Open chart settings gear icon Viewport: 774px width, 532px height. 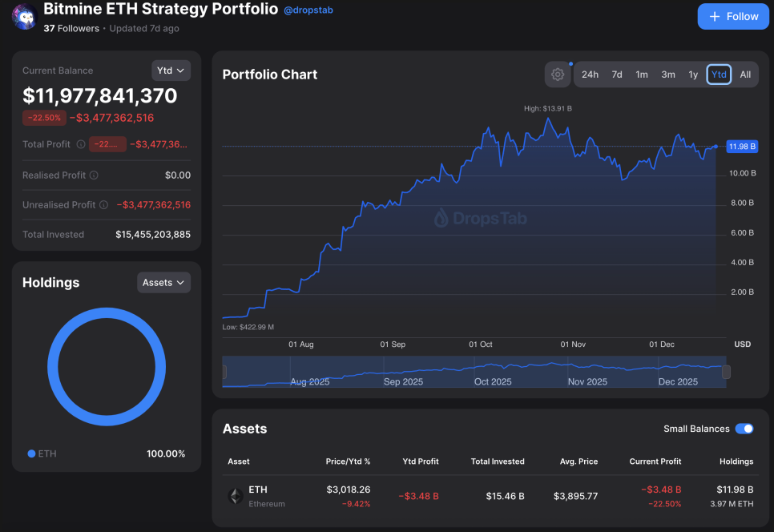557,75
